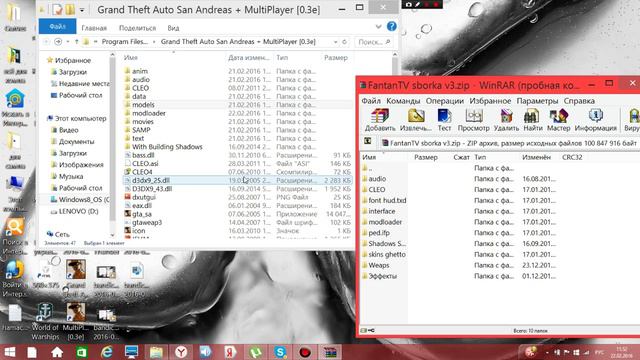Open Internet Explorer from the taskbar

coord(107,352)
